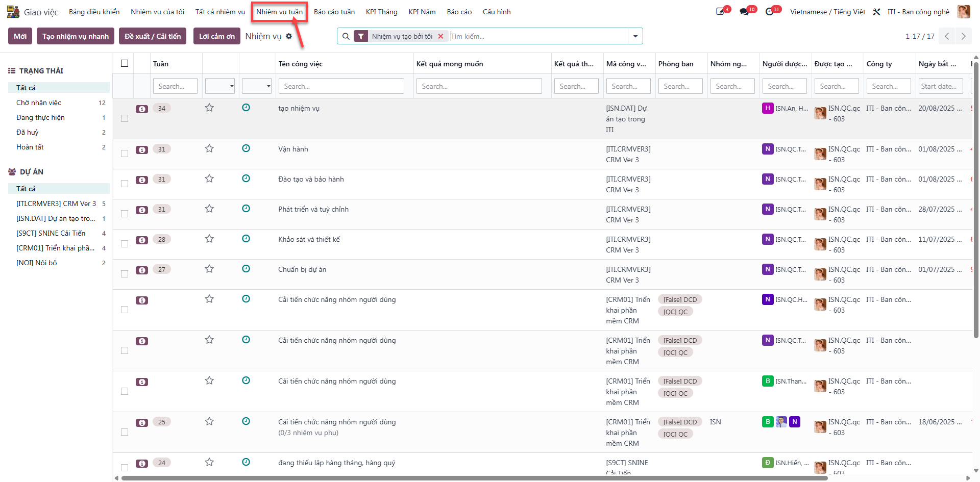Viewport: 980px width, 482px height.
Task: Click the 'Start date...' filter field
Action: 941,86
